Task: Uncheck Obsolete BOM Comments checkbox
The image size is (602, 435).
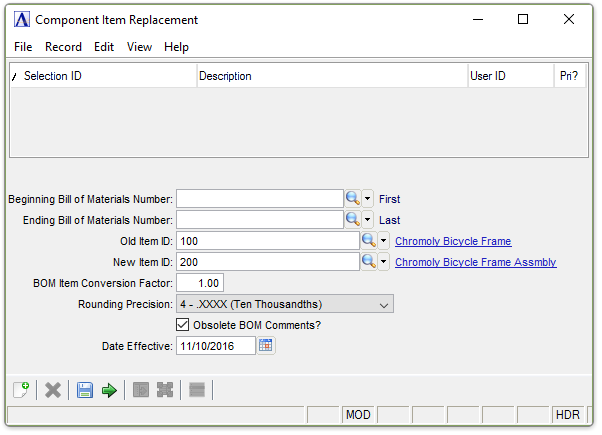Action: pos(182,325)
